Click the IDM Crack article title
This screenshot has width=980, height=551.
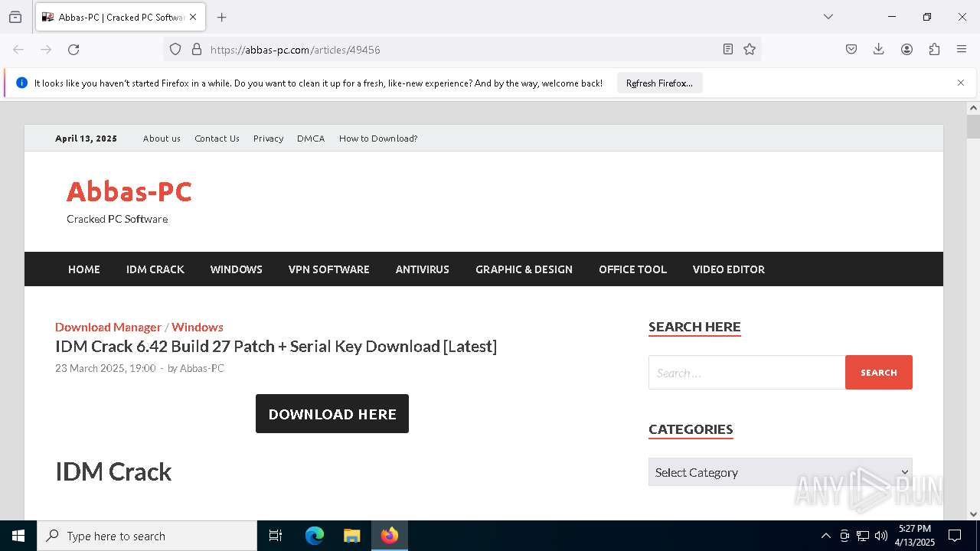[x=276, y=347]
